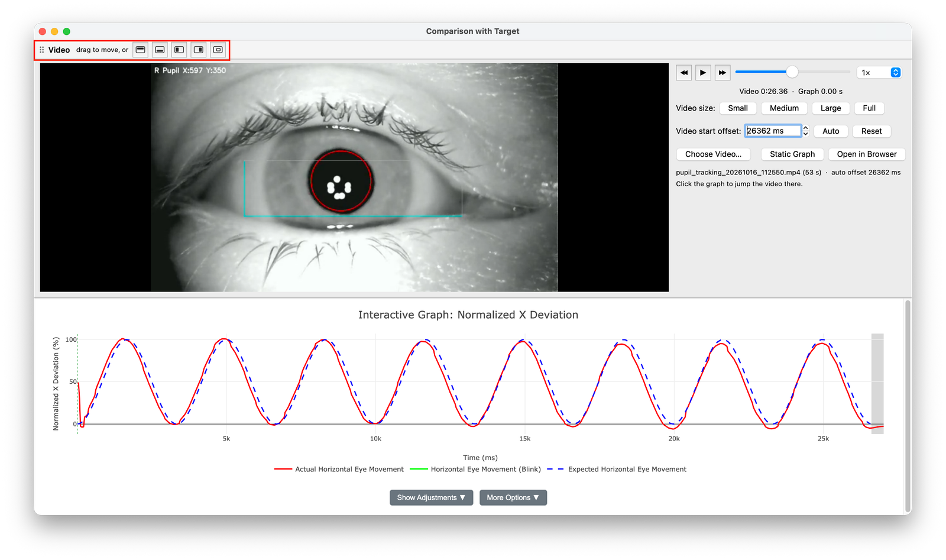This screenshot has height=560, width=946.
Task: Focus the video start offset field
Action: click(773, 131)
